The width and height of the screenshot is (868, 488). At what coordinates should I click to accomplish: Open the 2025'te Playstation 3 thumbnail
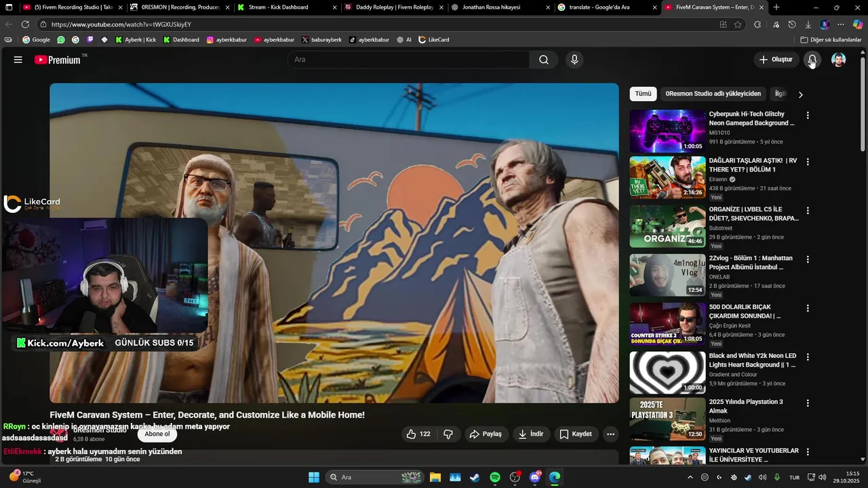click(667, 419)
